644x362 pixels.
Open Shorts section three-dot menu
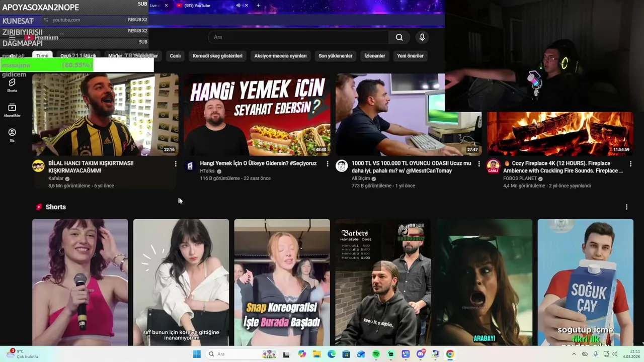click(x=626, y=207)
